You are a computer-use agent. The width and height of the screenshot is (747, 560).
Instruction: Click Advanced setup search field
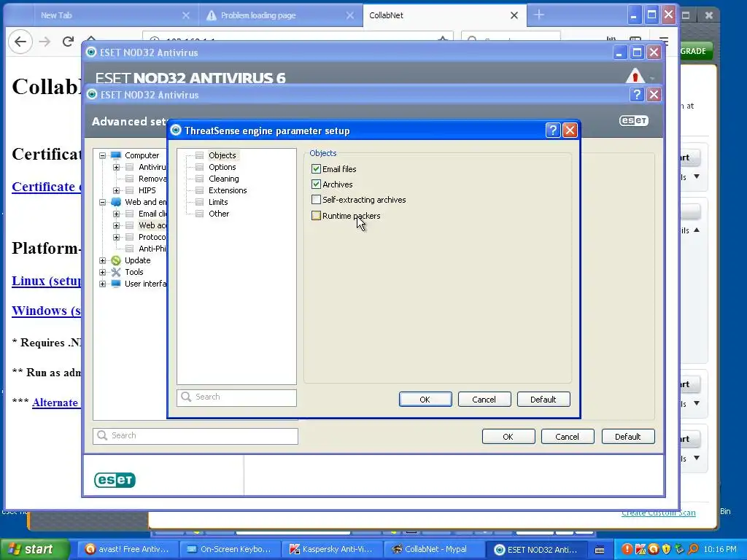click(x=196, y=436)
